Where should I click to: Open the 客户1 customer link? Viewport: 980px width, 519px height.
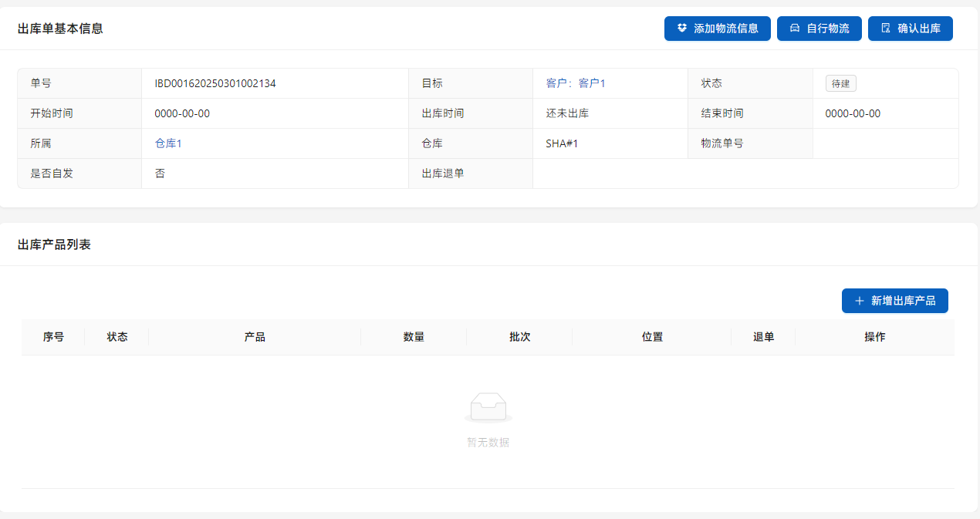pos(592,83)
